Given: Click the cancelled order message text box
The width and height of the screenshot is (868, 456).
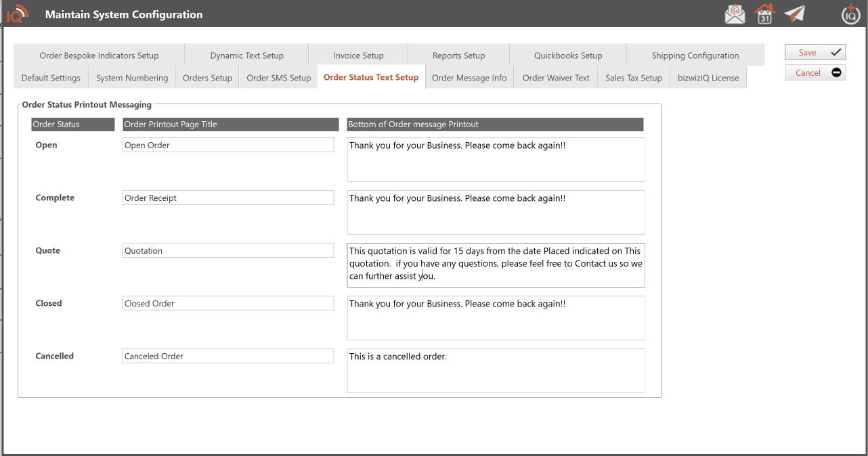Looking at the screenshot, I should tap(496, 371).
